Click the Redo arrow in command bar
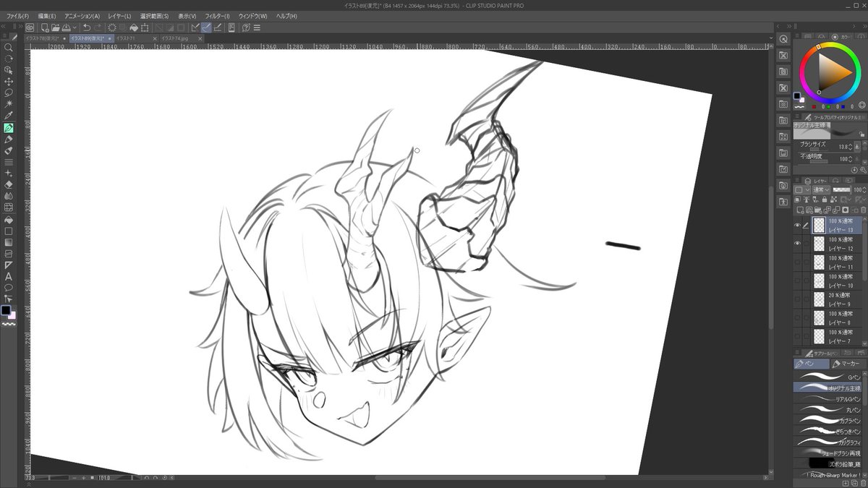Viewport: 868px width, 488px height. (x=98, y=27)
